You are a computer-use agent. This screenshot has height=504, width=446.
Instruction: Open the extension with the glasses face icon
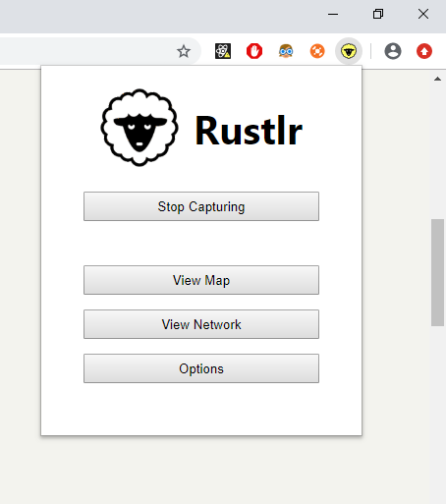click(286, 51)
